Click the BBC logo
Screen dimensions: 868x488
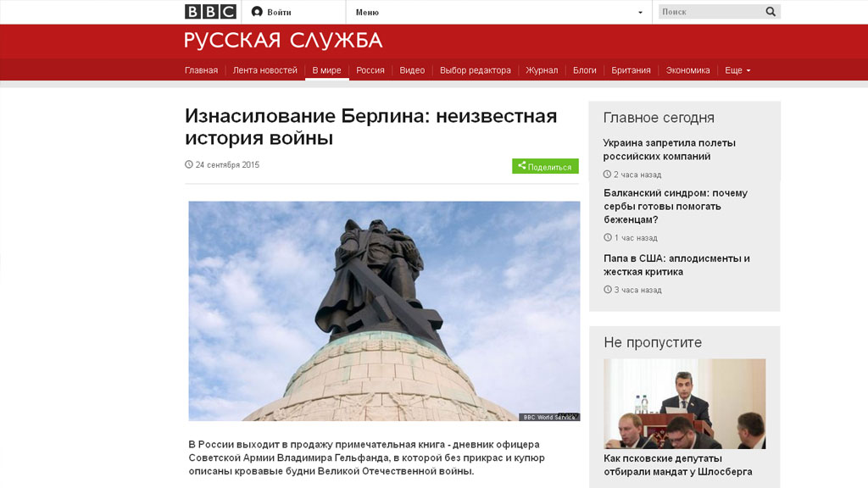pos(210,12)
